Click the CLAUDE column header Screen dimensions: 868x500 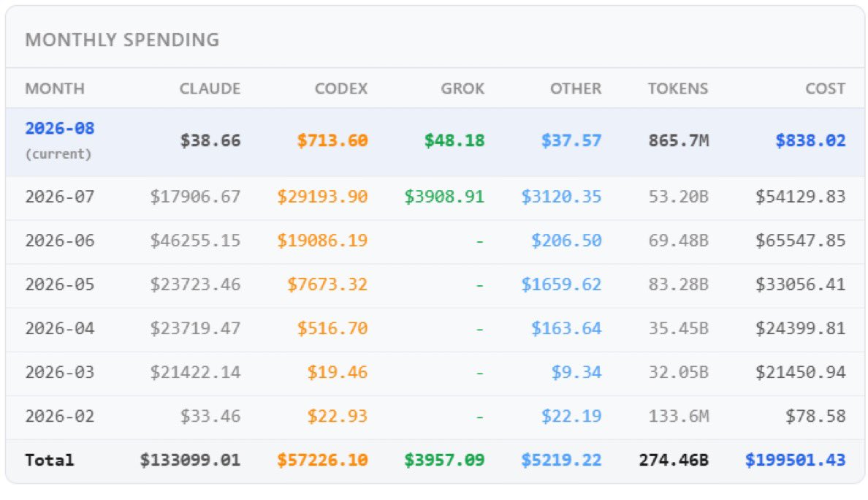click(x=210, y=88)
